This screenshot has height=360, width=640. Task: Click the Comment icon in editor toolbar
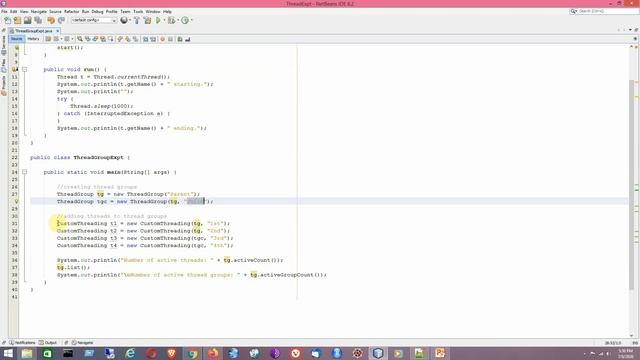point(180,39)
